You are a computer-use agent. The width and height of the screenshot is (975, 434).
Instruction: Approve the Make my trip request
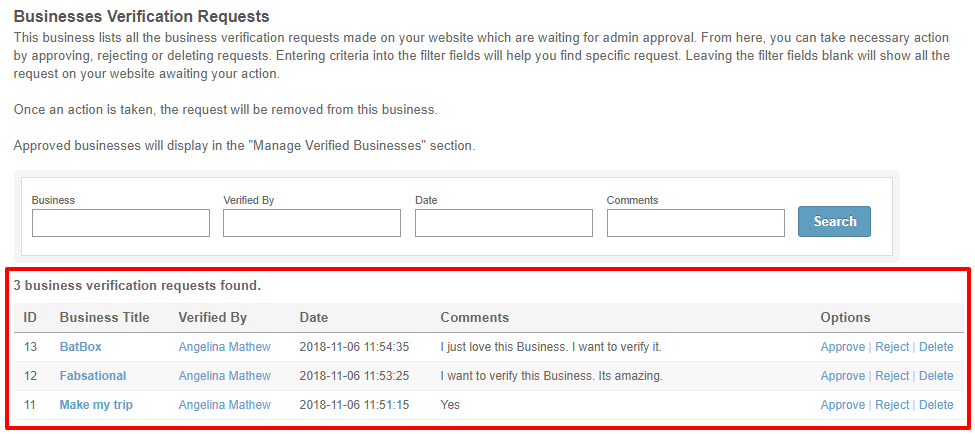tap(843, 405)
